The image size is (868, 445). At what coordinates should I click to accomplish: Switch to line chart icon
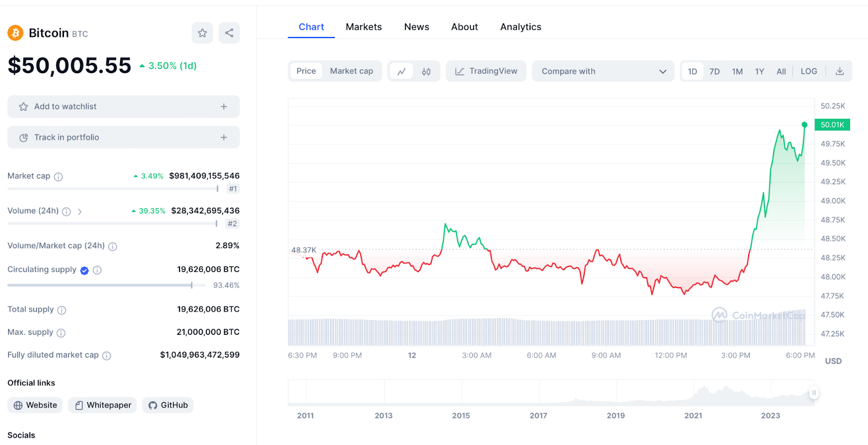401,72
